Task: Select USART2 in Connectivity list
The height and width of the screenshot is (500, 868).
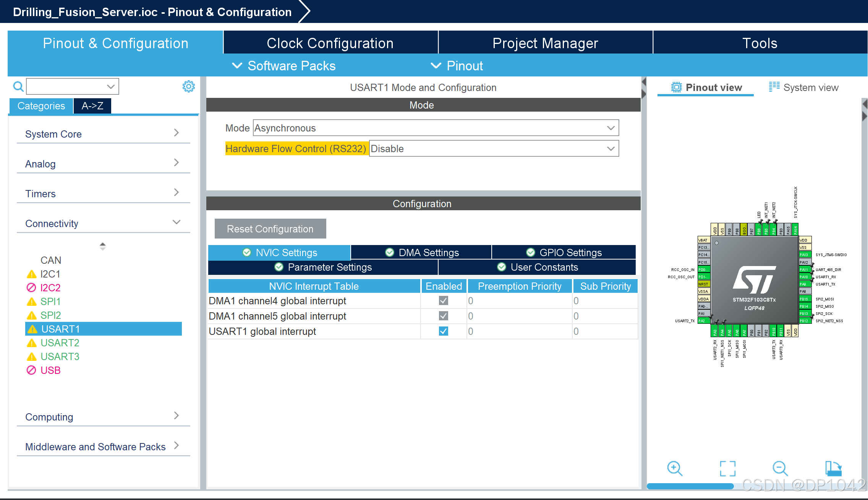Action: click(60, 343)
